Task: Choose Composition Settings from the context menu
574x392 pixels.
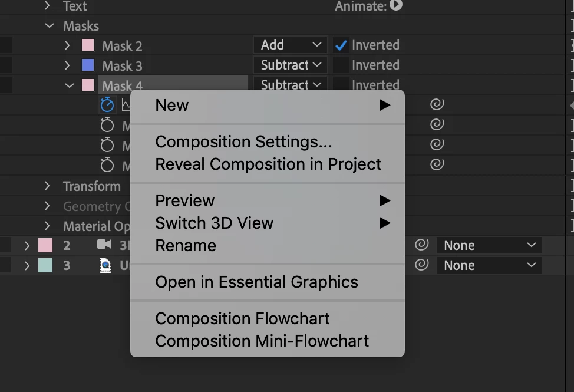Action: coord(243,142)
